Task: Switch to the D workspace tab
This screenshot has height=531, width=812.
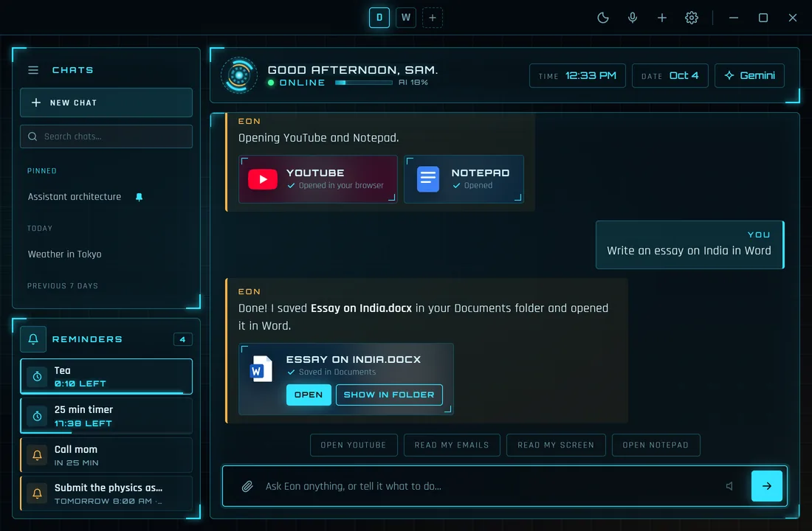Action: tap(379, 18)
